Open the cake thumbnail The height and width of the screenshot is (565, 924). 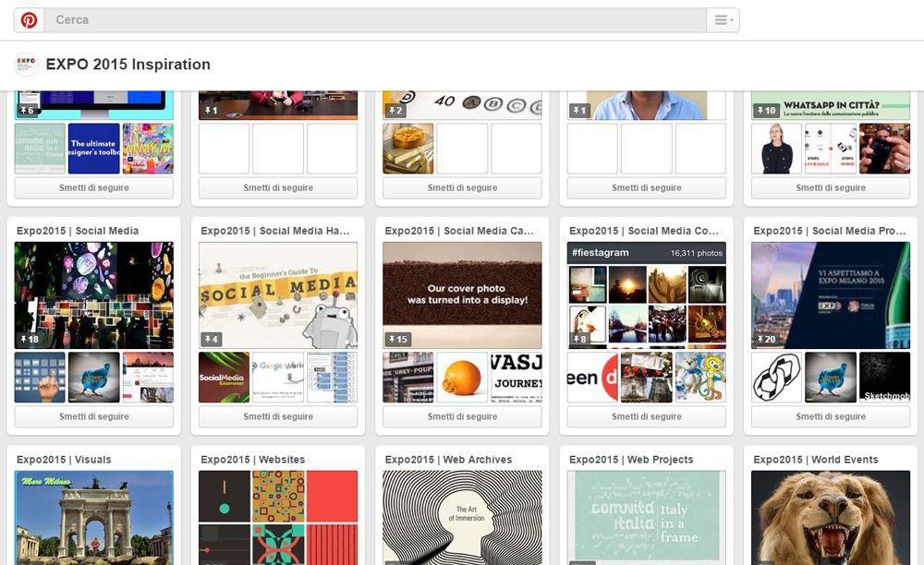[408, 149]
